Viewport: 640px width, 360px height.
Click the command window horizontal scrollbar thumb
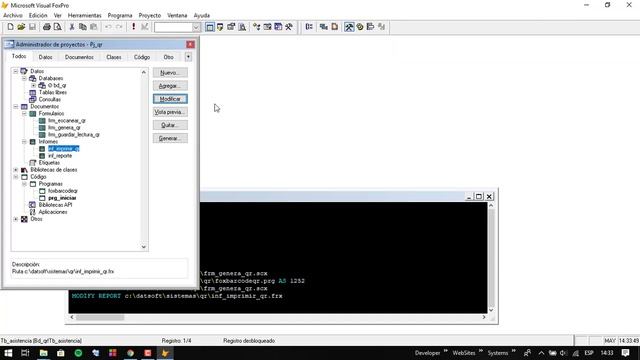click(100, 317)
